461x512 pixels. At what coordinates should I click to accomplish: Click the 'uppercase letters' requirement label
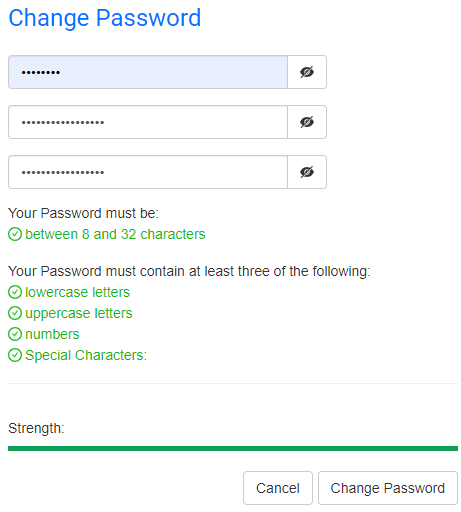79,314
